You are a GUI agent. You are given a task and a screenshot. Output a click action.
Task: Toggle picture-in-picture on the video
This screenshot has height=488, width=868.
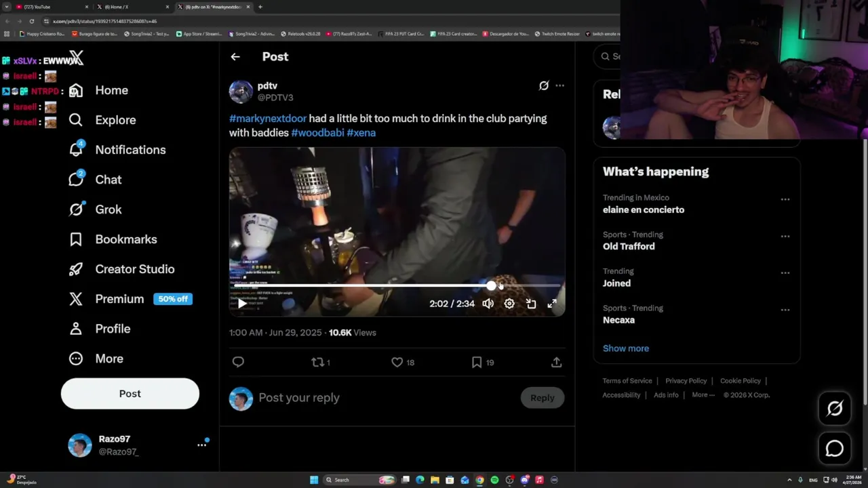click(x=531, y=304)
